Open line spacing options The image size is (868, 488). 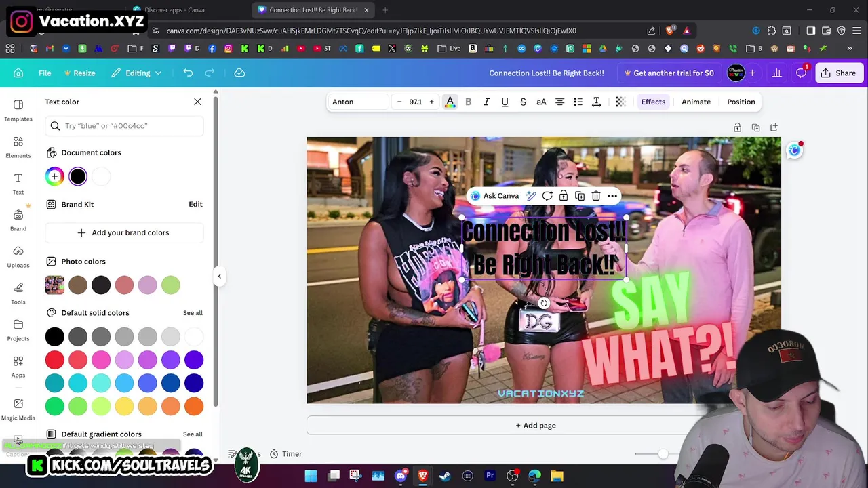point(597,102)
